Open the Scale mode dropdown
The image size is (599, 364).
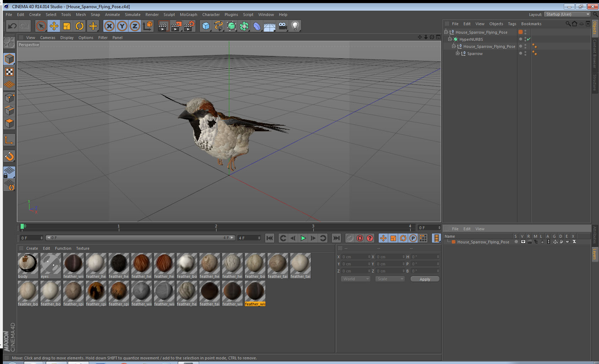[x=390, y=279]
